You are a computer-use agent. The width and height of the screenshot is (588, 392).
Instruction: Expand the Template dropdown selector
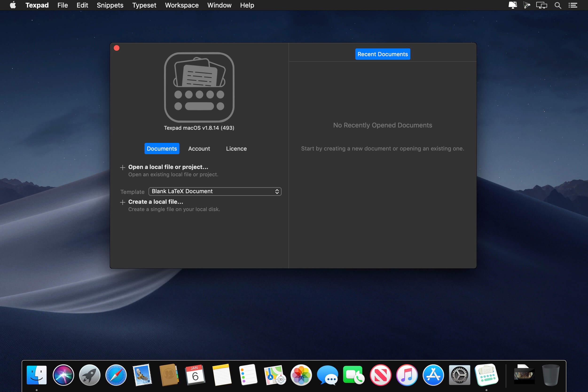(214, 191)
